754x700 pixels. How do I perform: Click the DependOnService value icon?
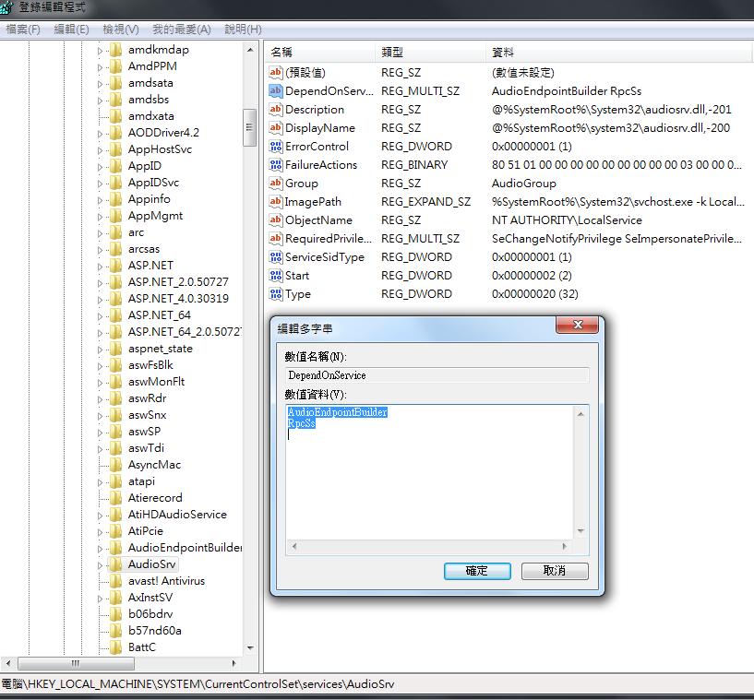[x=276, y=90]
